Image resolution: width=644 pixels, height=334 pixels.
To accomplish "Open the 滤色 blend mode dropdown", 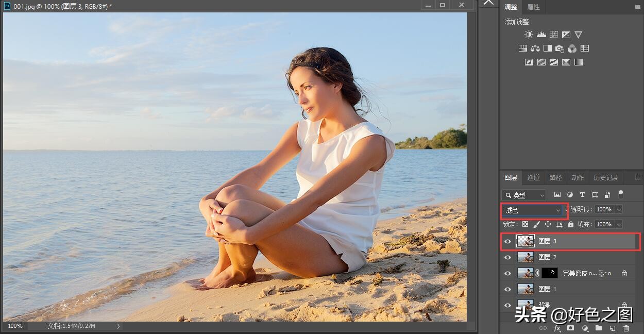I will coord(533,210).
